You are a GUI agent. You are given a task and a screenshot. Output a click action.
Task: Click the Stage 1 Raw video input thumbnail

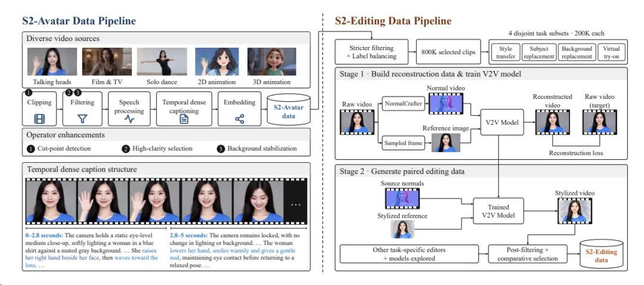coord(357,122)
